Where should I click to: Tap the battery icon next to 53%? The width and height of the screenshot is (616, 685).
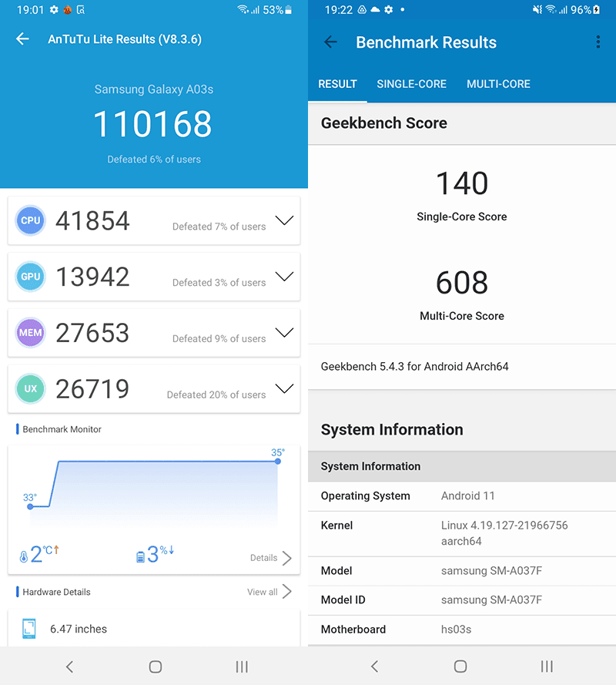pyautogui.click(x=288, y=9)
